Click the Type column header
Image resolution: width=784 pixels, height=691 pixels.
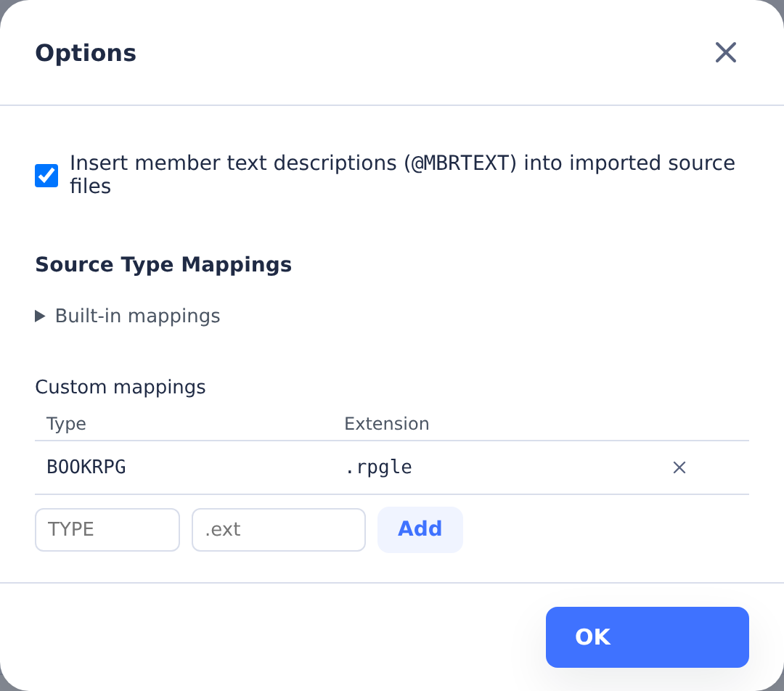click(66, 424)
